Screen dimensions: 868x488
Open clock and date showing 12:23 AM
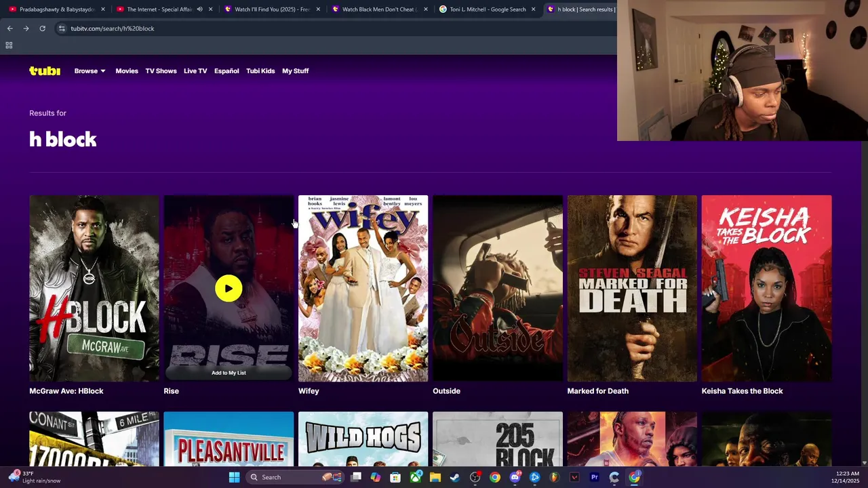click(x=847, y=477)
